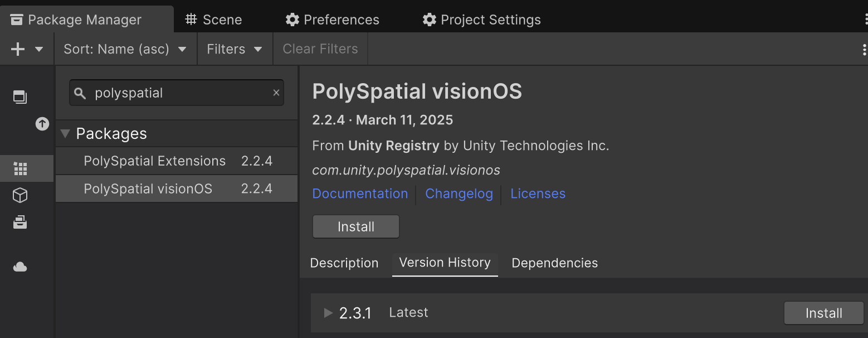Open the My Assets cube icon
Screen dimensions: 868x338
20,195
